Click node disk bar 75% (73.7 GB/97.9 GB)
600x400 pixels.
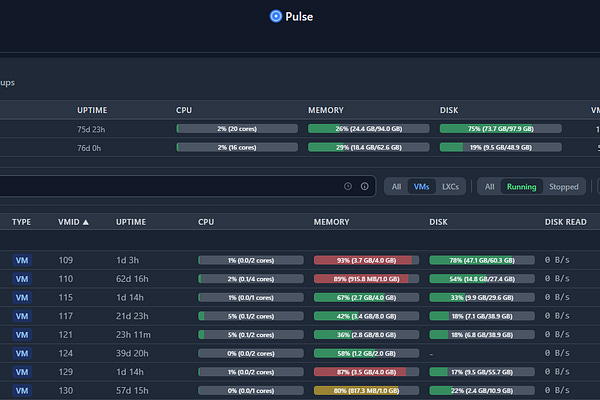tap(501, 129)
